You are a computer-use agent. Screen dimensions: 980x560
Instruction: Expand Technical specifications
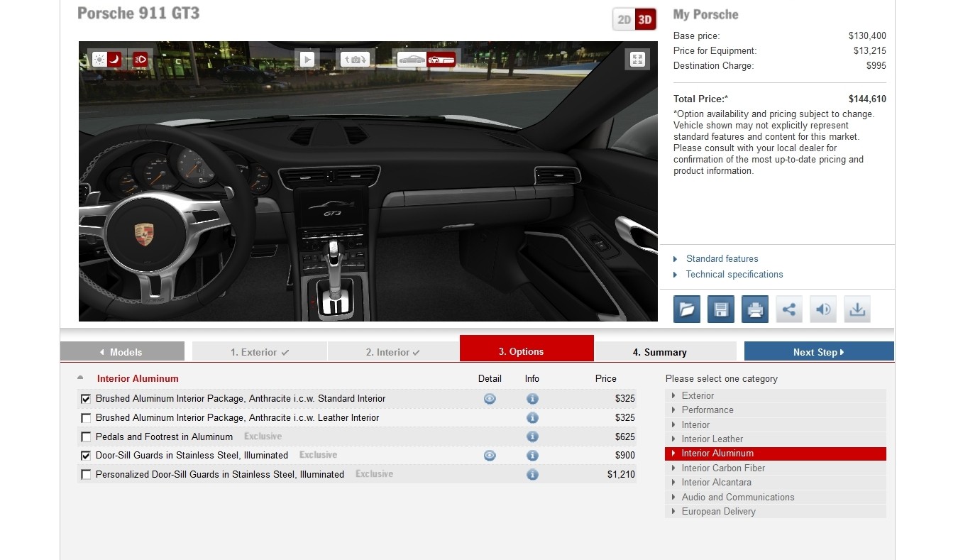coord(734,275)
